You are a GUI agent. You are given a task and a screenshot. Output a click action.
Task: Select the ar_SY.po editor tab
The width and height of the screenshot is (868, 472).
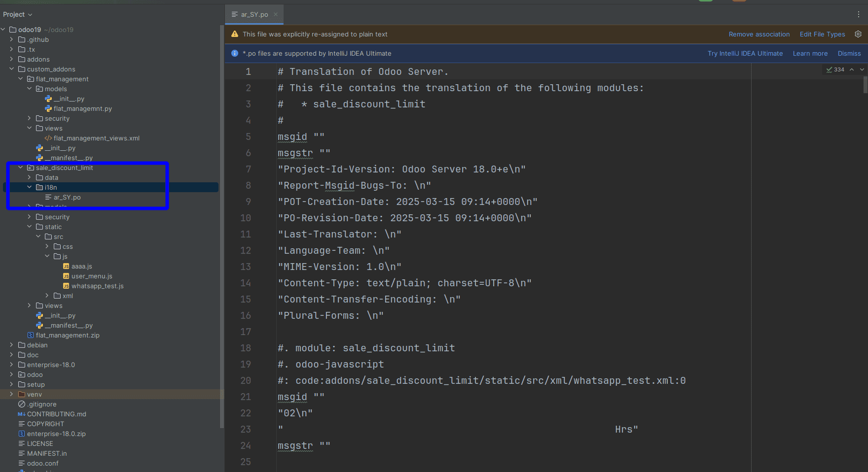coord(254,14)
